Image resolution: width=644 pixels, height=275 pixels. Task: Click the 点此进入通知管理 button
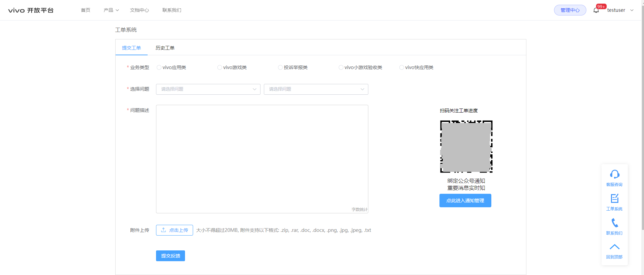click(x=465, y=201)
